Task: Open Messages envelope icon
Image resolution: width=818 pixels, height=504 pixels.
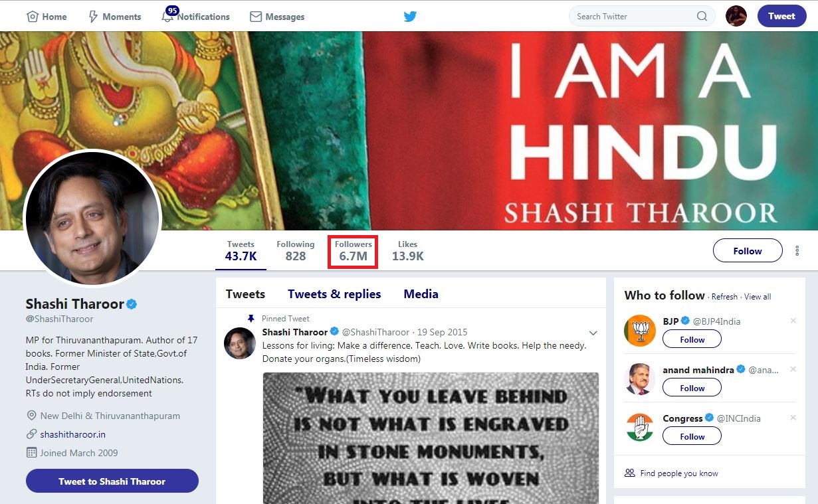Action: (x=256, y=17)
